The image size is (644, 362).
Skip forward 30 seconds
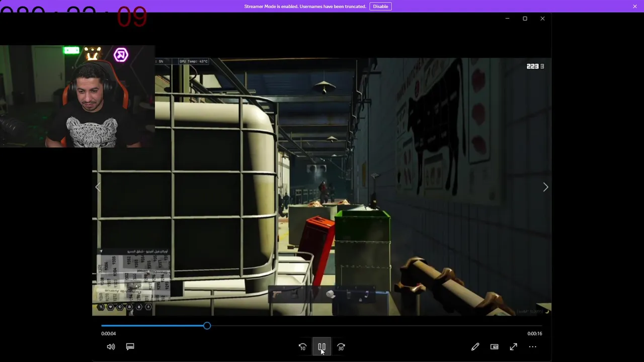point(341,347)
